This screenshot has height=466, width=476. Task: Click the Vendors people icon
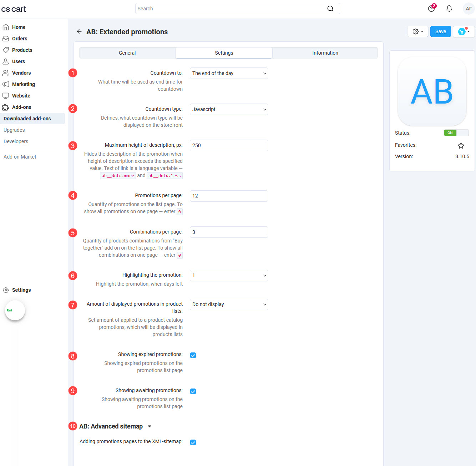click(x=6, y=73)
